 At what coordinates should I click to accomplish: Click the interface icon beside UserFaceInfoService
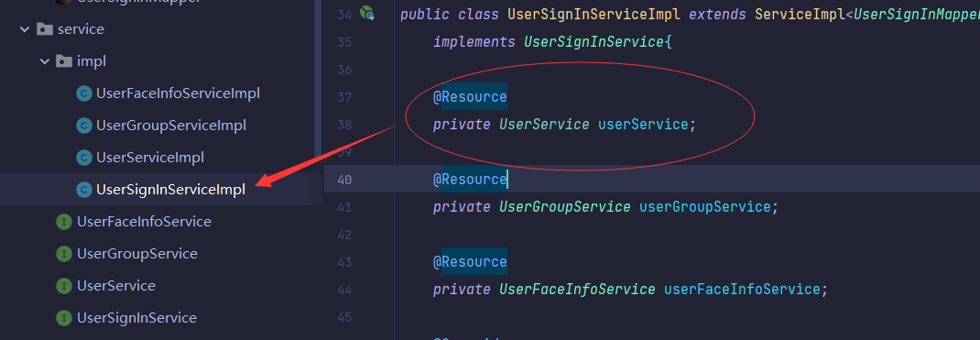[64, 222]
